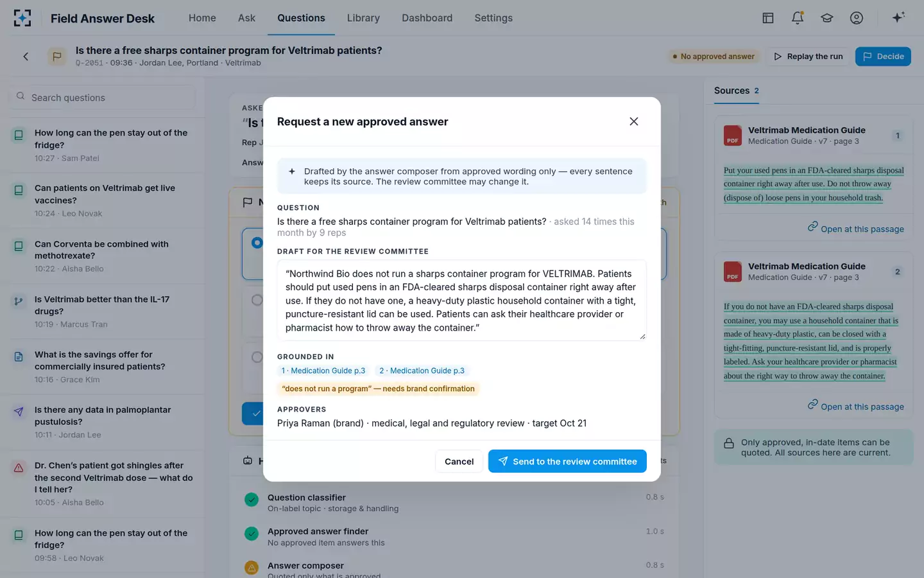Image resolution: width=924 pixels, height=578 pixels.
Task: Click the source number 1 badge
Action: [898, 136]
